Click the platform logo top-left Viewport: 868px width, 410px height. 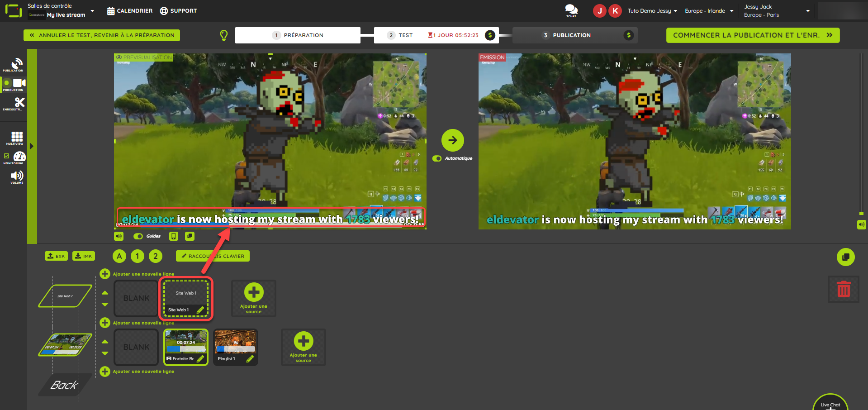13,10
